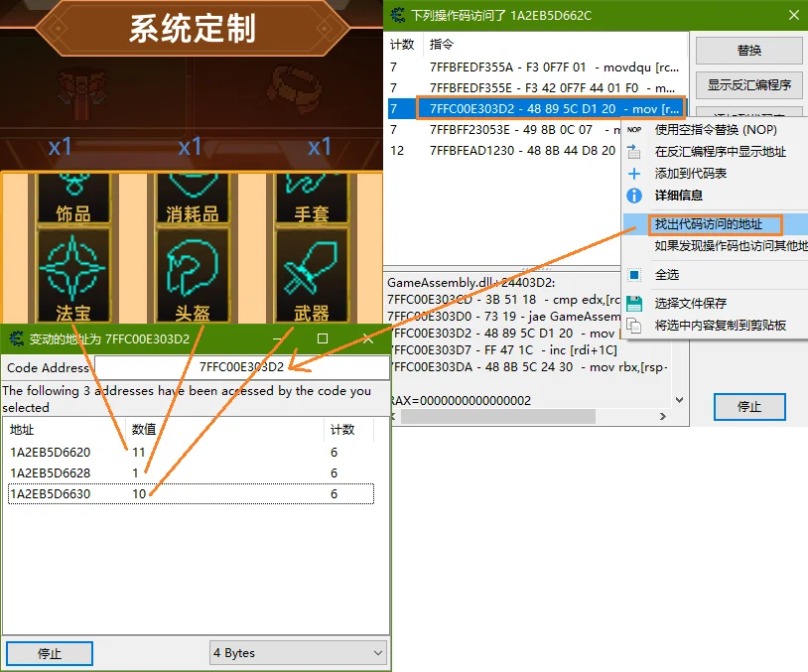Click the Code Address input field
Image resolution: width=808 pixels, height=672 pixels.
[x=241, y=367]
